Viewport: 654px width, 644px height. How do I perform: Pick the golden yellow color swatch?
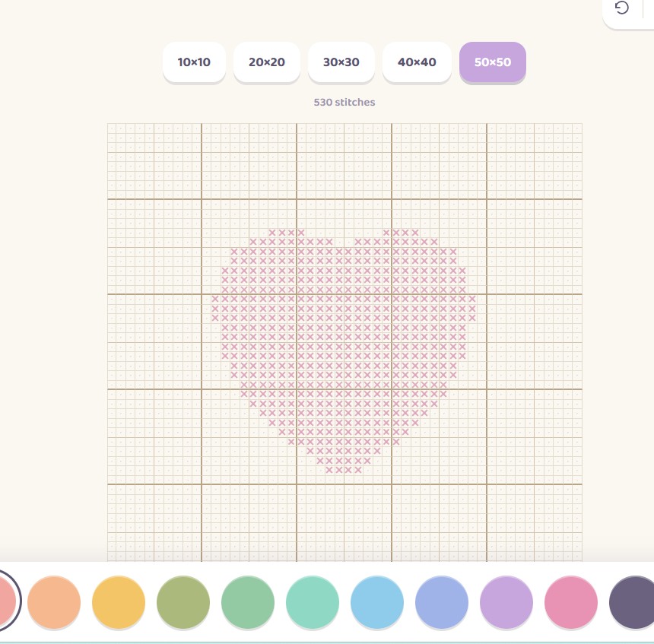(119, 602)
